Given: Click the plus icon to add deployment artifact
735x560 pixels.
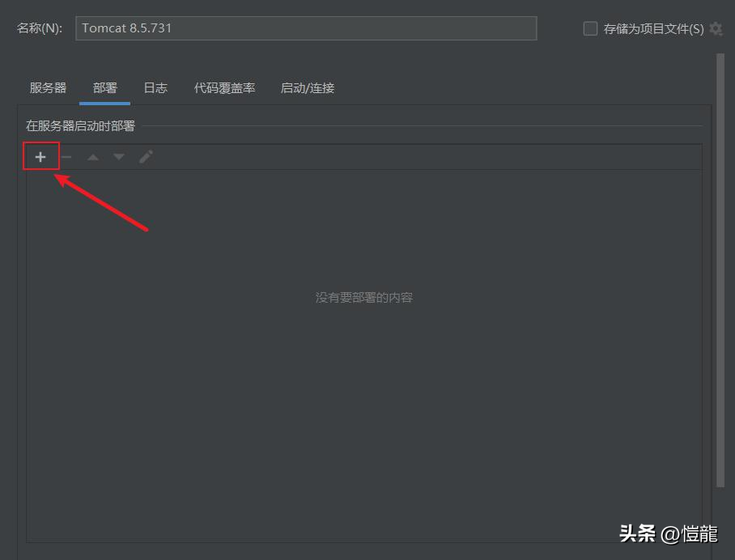Looking at the screenshot, I should pos(40,157).
